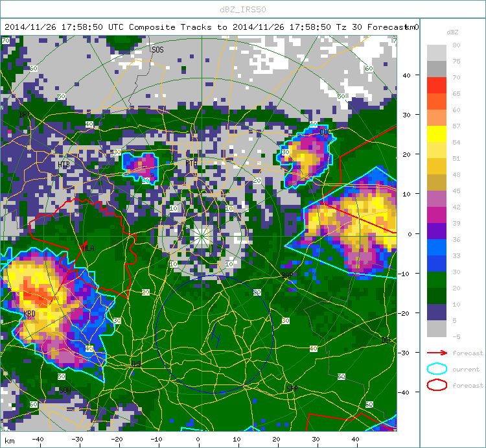
Task: Click the dBZ_IRS50 title text
Action: point(243,10)
